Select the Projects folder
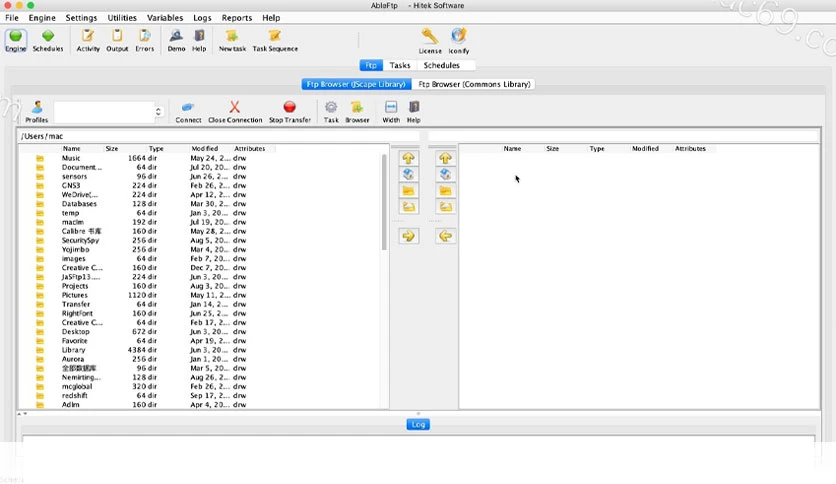The height and width of the screenshot is (484, 836). 75,286
